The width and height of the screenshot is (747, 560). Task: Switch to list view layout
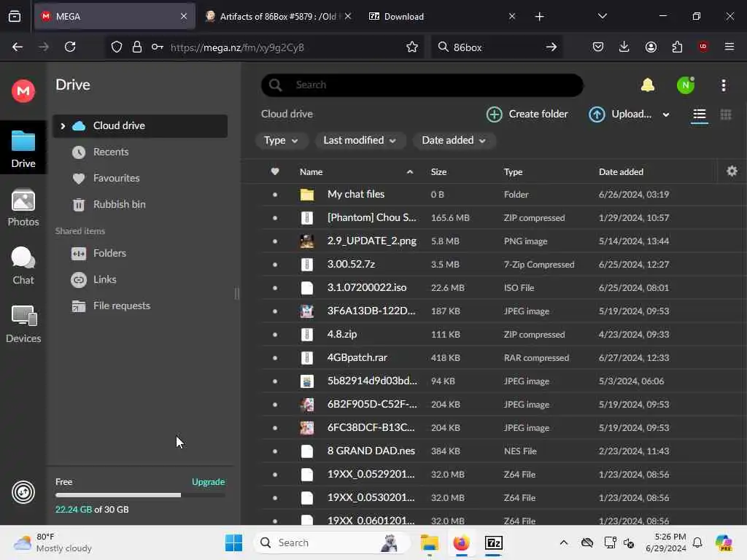point(700,114)
